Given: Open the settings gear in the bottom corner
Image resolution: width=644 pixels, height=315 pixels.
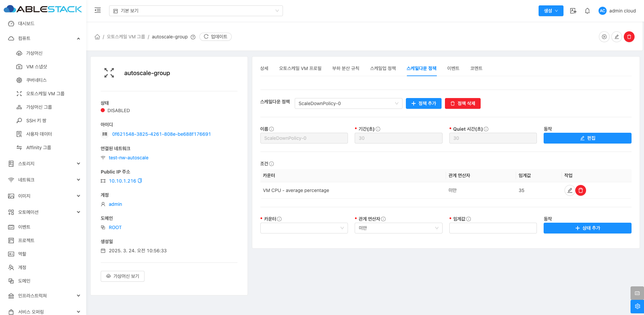Looking at the screenshot, I should click(637, 306).
